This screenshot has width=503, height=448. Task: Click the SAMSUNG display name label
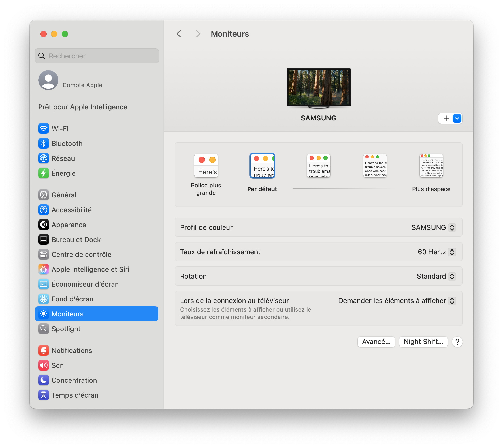pyautogui.click(x=319, y=118)
